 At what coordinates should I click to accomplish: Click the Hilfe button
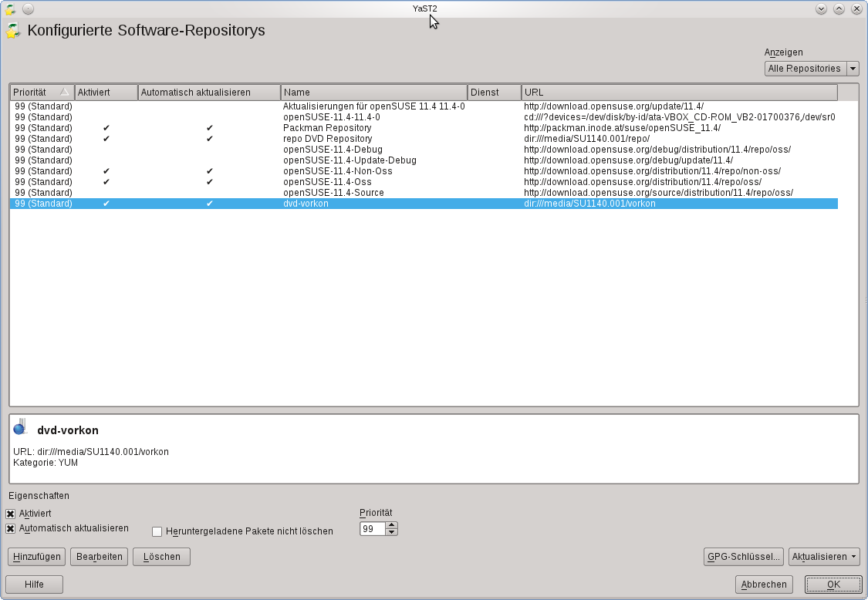[34, 585]
